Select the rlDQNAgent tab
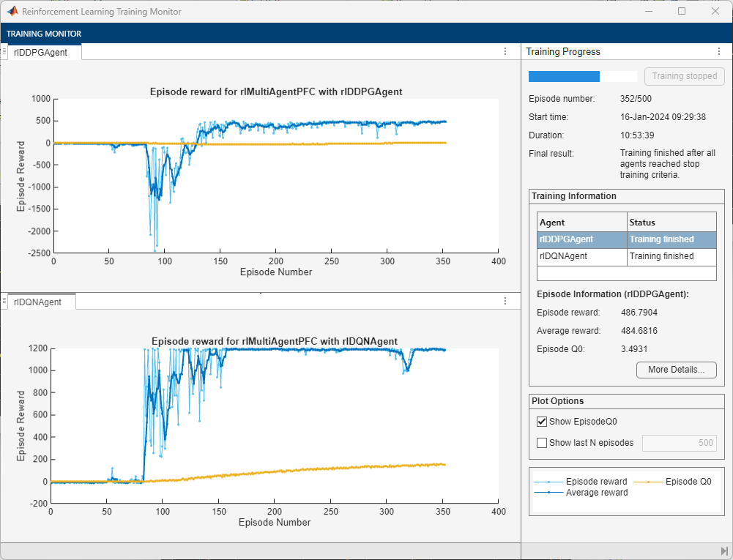Image resolution: width=733 pixels, height=560 pixels. point(38,302)
